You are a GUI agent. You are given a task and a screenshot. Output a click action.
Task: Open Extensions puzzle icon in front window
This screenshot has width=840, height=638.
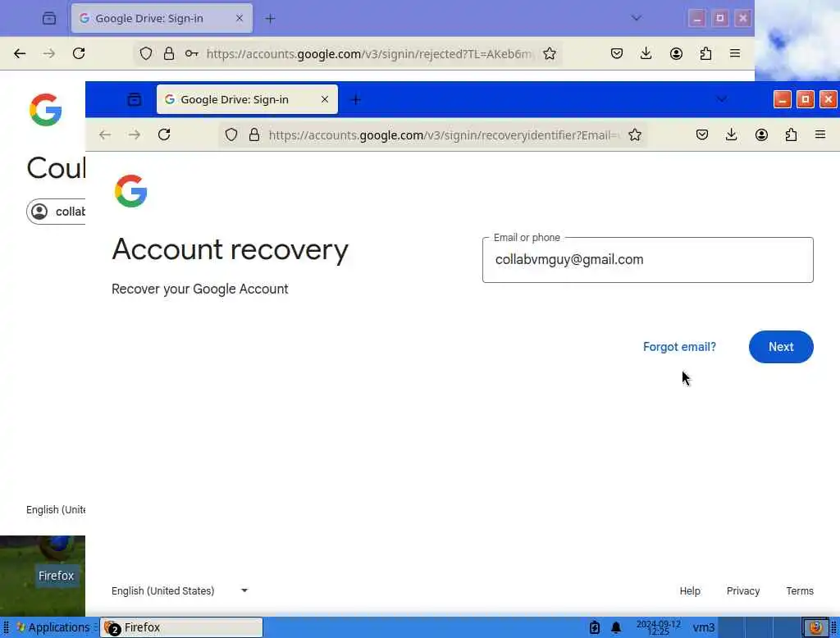coord(791,134)
